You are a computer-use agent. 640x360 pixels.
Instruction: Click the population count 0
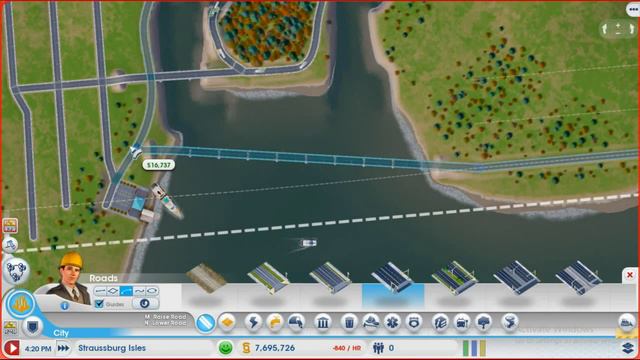tap(391, 348)
